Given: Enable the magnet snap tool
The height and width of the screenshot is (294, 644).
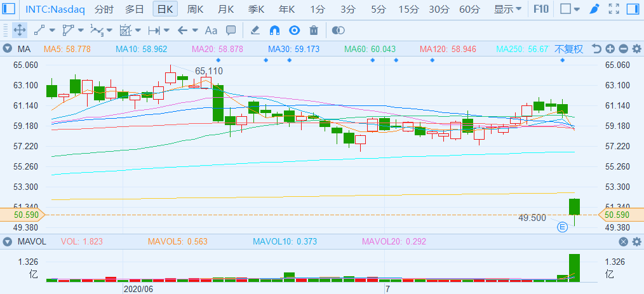Looking at the screenshot, I should [274, 30].
